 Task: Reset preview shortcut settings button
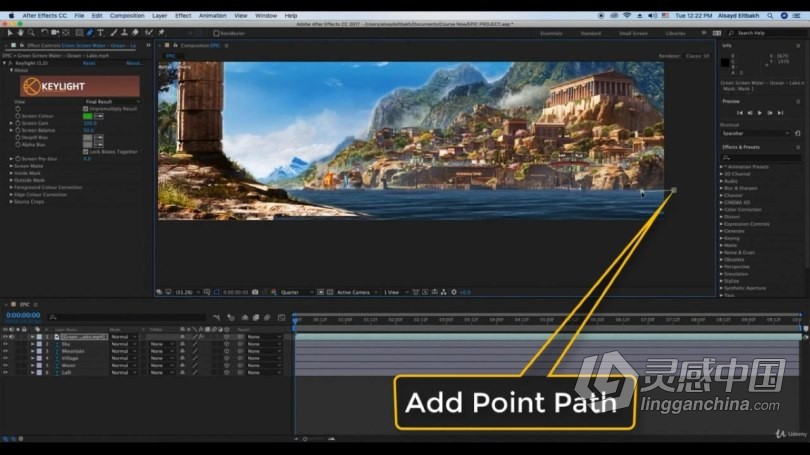pos(798,133)
